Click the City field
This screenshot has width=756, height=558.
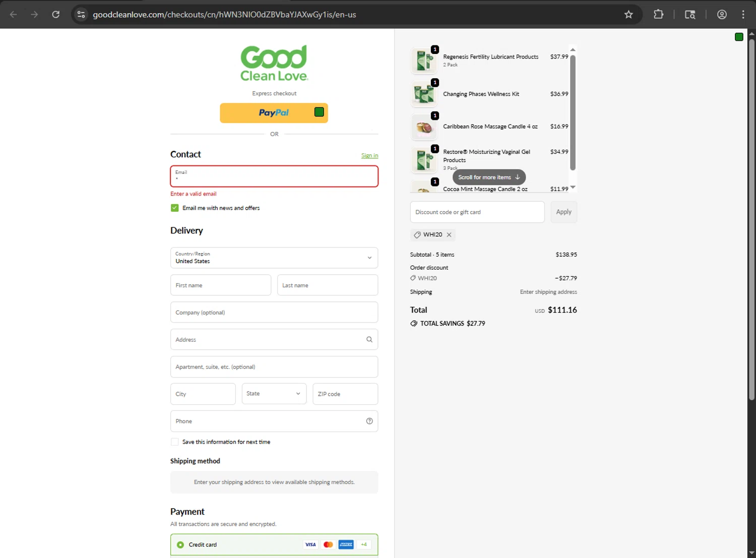point(203,394)
